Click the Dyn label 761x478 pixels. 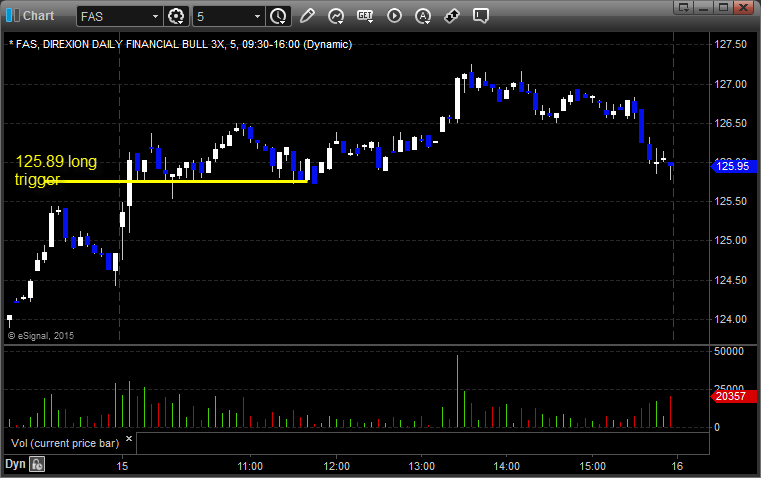coord(15,464)
